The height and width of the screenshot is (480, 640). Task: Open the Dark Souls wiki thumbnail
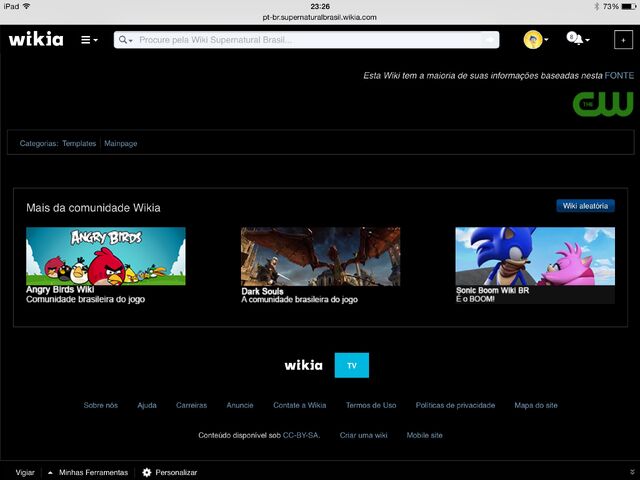320,256
